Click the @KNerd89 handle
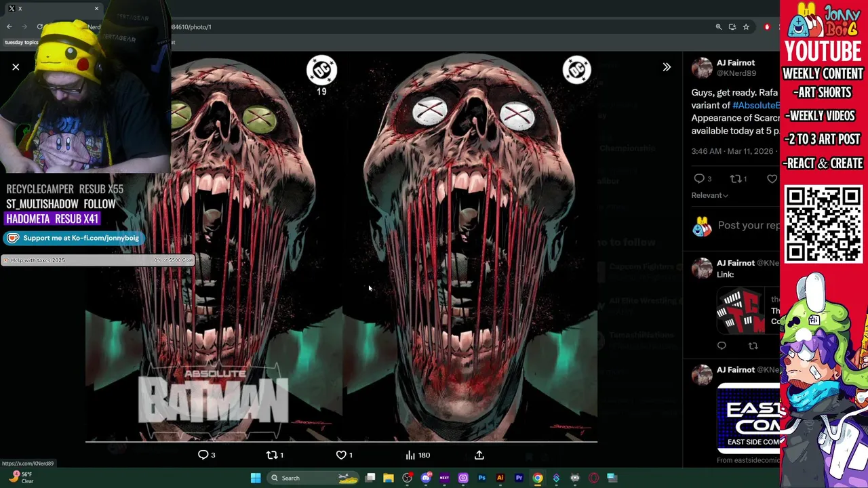This screenshot has height=488, width=868. click(736, 73)
